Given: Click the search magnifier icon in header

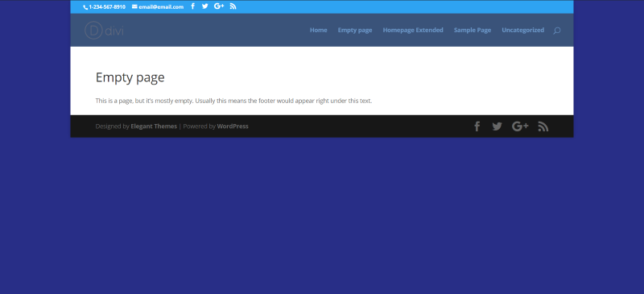Looking at the screenshot, I should tap(556, 30).
